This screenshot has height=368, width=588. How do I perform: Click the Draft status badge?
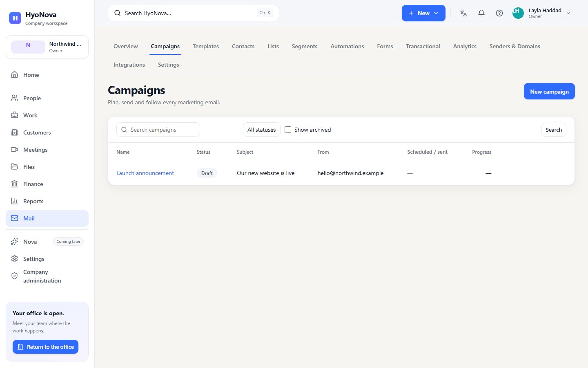coord(207,173)
